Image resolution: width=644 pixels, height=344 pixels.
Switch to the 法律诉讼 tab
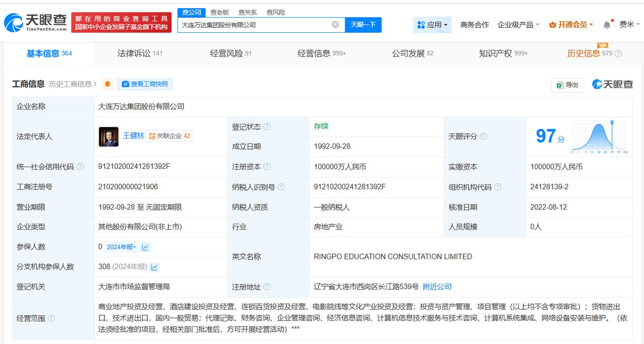pyautogui.click(x=140, y=53)
